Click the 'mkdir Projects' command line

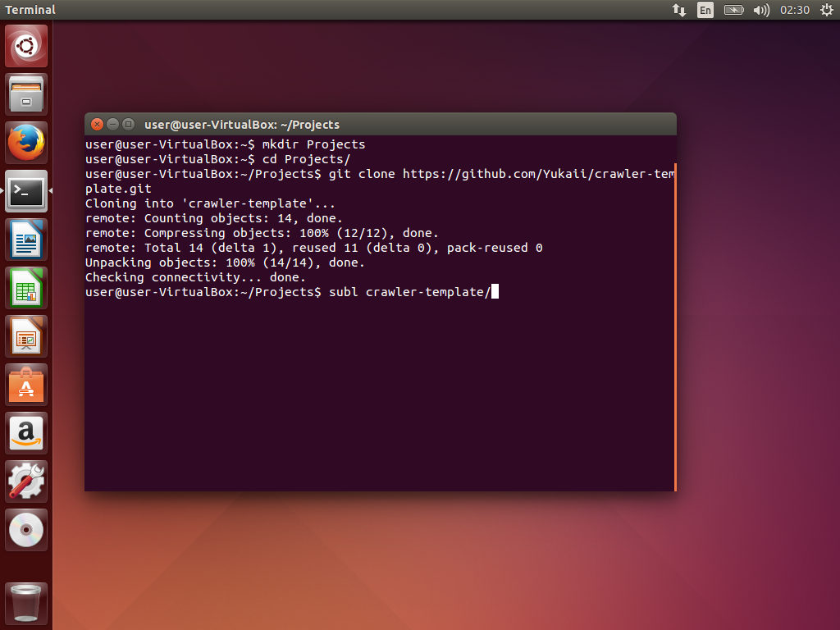(225, 144)
